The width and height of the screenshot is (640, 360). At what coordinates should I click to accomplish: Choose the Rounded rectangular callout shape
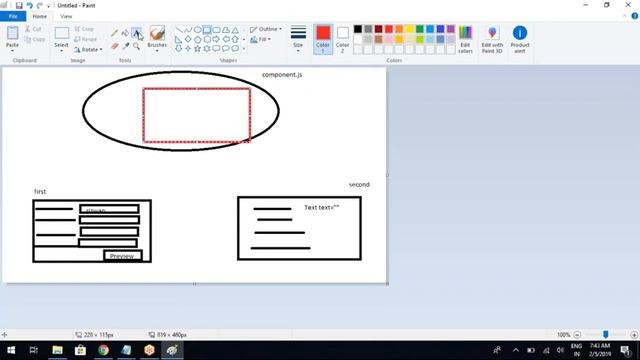(216, 49)
